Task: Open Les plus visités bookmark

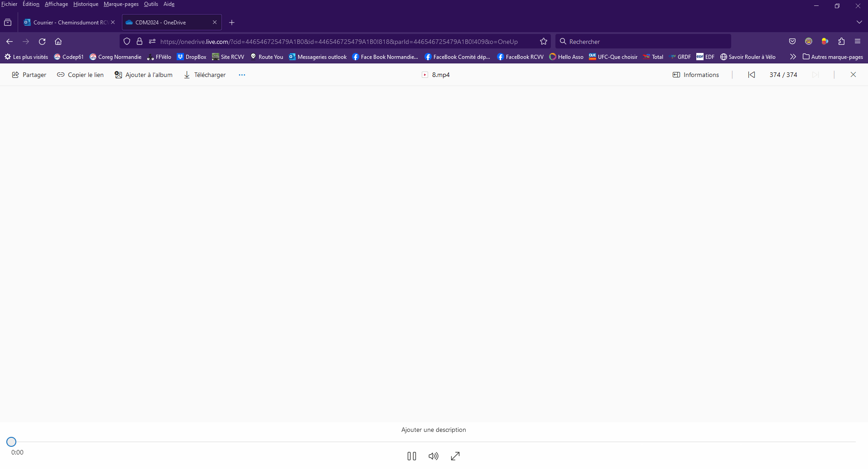Action: [26, 57]
